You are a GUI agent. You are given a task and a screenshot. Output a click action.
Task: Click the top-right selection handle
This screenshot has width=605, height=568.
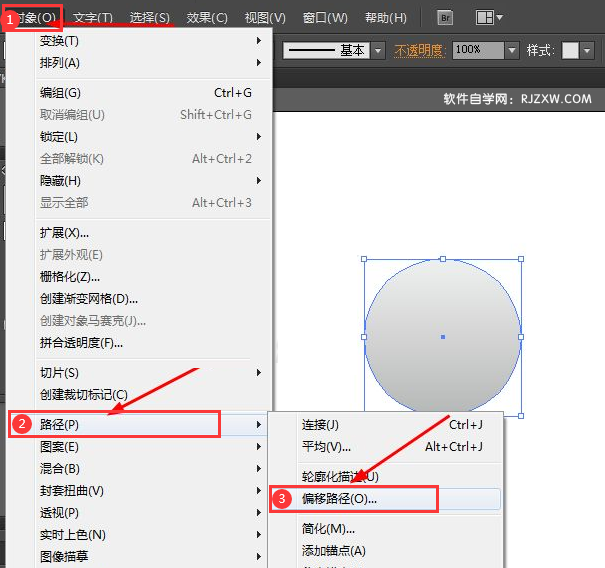pyautogui.click(x=521, y=259)
